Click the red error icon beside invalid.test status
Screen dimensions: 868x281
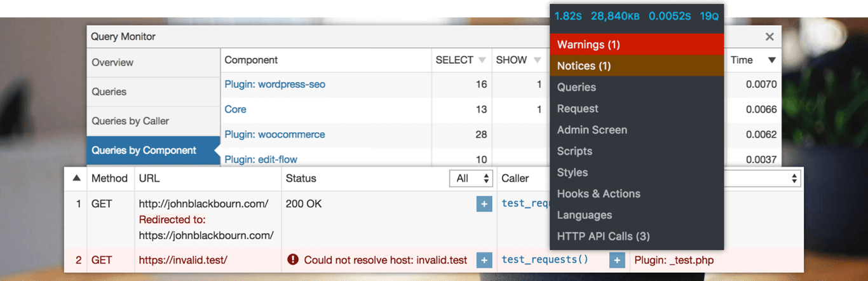[x=293, y=259]
